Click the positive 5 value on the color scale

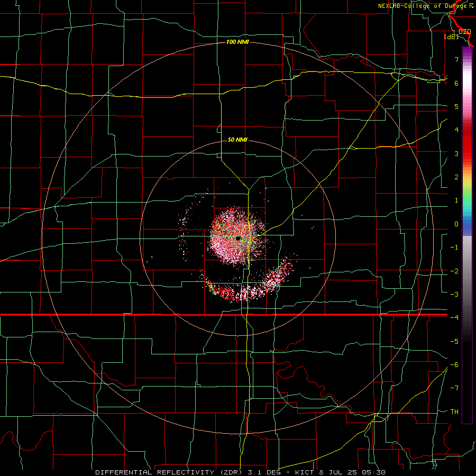(456, 106)
